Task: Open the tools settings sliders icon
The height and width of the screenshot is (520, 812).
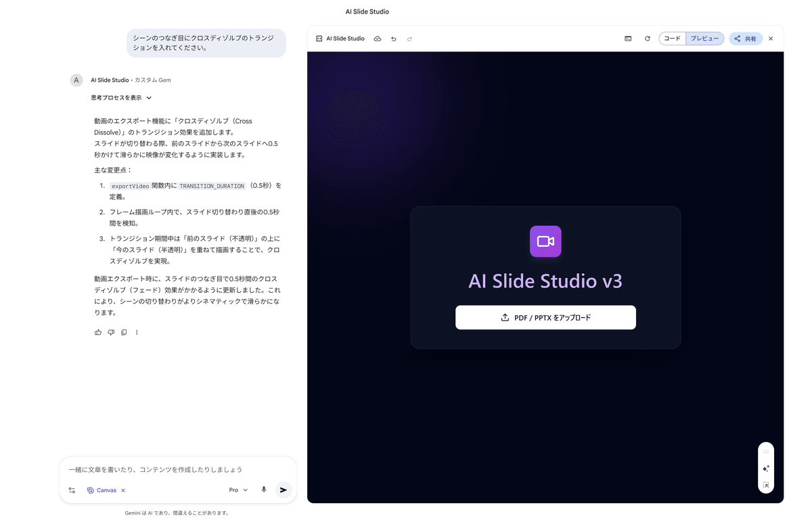Action: click(72, 490)
